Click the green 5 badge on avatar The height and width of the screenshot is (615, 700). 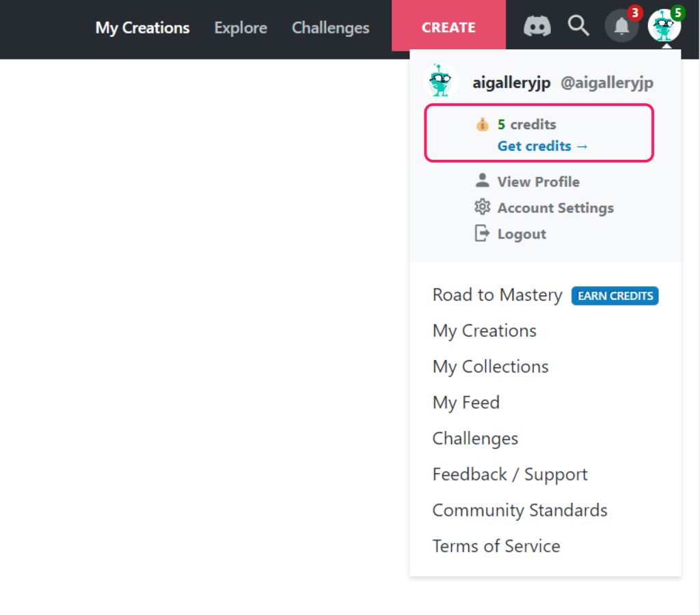[x=677, y=12]
